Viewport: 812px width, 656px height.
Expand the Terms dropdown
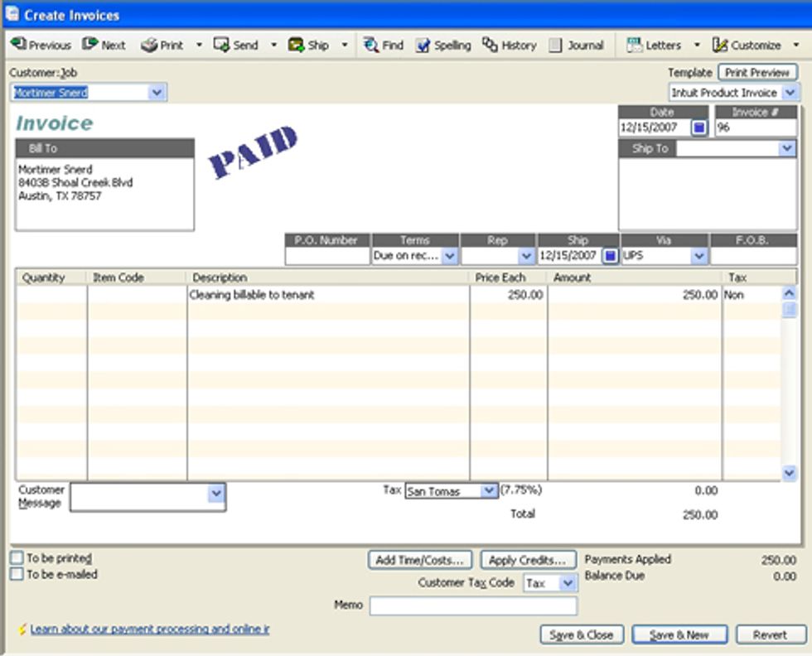449,256
